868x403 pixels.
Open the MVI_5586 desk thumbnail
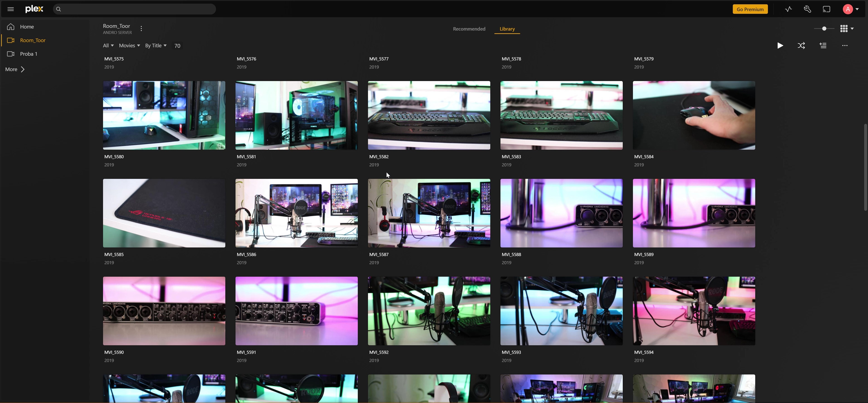[x=296, y=213]
